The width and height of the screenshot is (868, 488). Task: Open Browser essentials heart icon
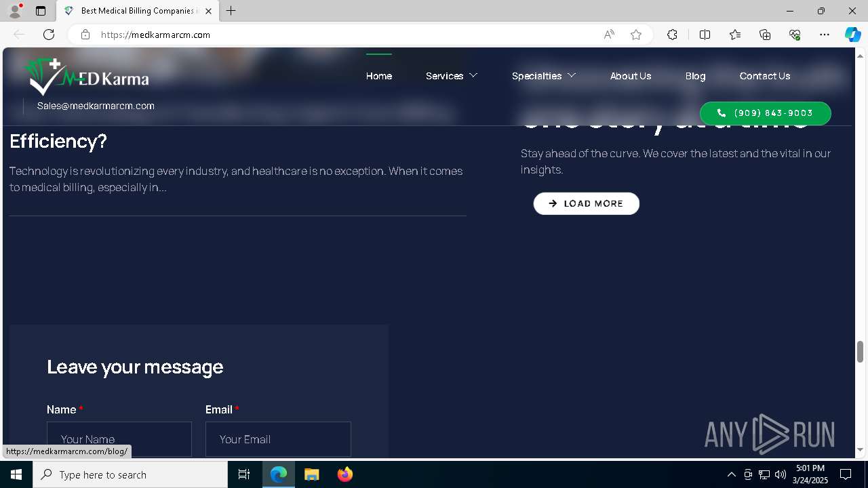(795, 35)
